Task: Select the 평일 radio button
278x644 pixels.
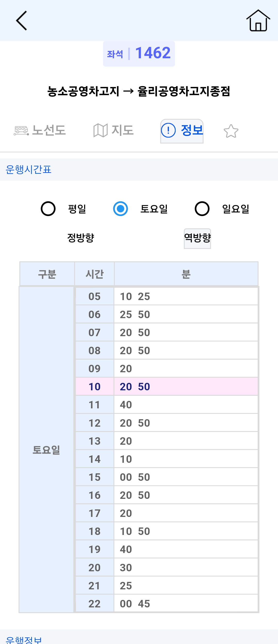Action: pyautogui.click(x=48, y=209)
